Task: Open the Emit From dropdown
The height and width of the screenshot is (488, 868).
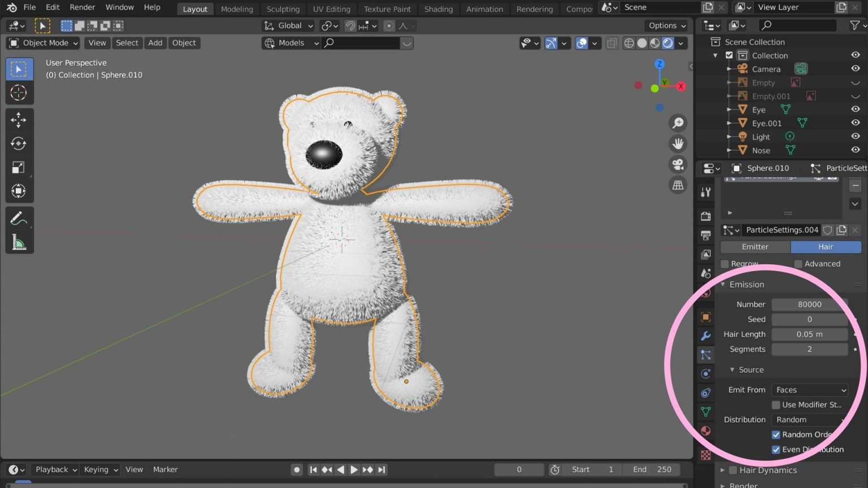Action: pyautogui.click(x=809, y=390)
